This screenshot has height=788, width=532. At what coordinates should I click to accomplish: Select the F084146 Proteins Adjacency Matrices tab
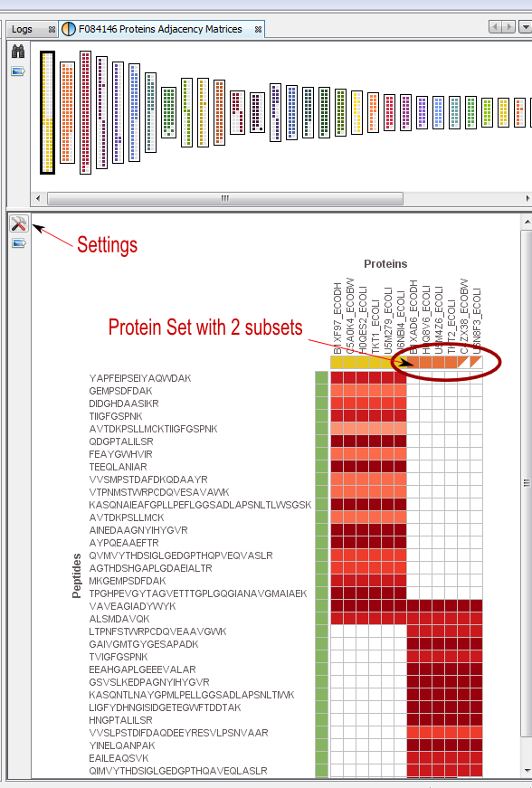coord(160,29)
